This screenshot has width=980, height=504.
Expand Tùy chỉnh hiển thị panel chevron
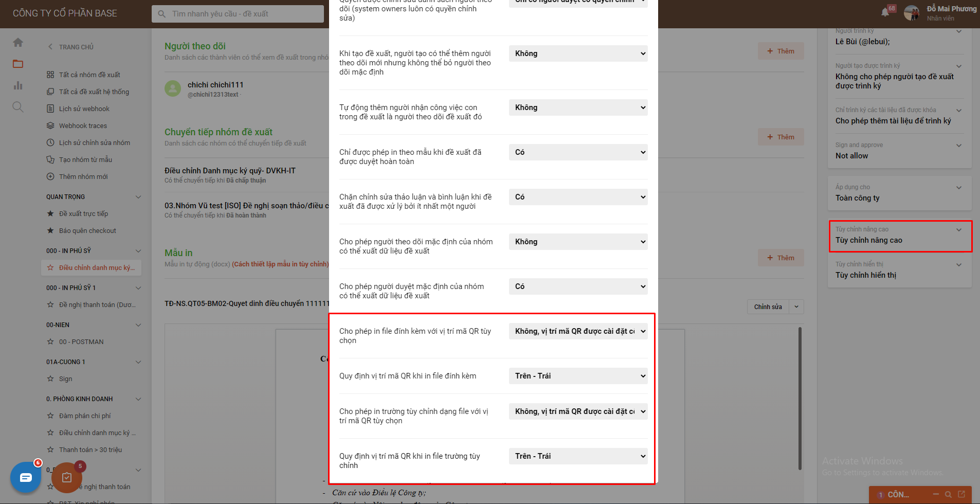coord(958,265)
